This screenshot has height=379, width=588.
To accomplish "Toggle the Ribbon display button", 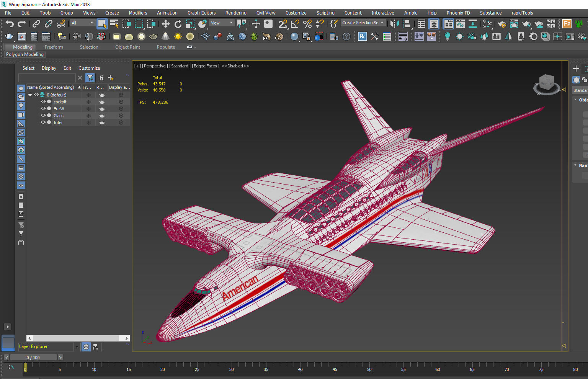I will (448, 24).
